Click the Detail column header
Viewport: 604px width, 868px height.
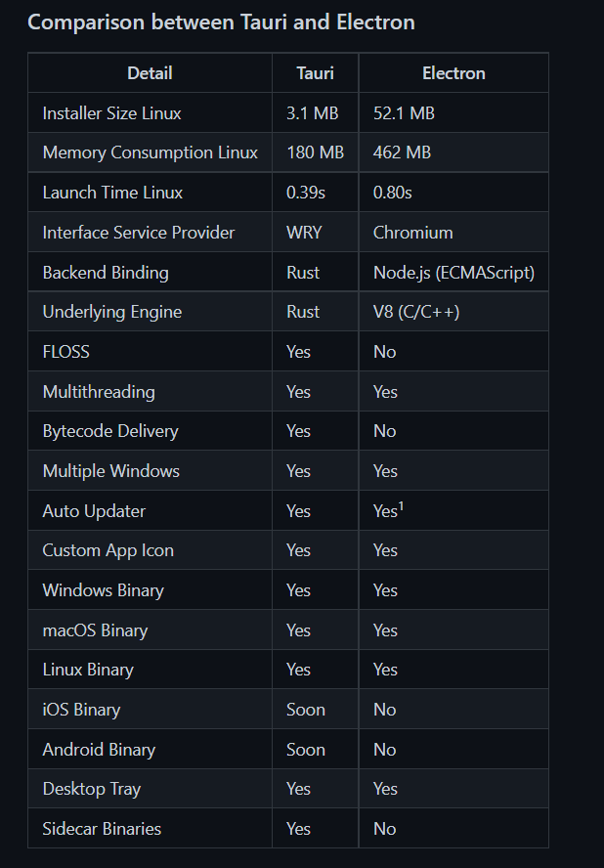point(150,73)
